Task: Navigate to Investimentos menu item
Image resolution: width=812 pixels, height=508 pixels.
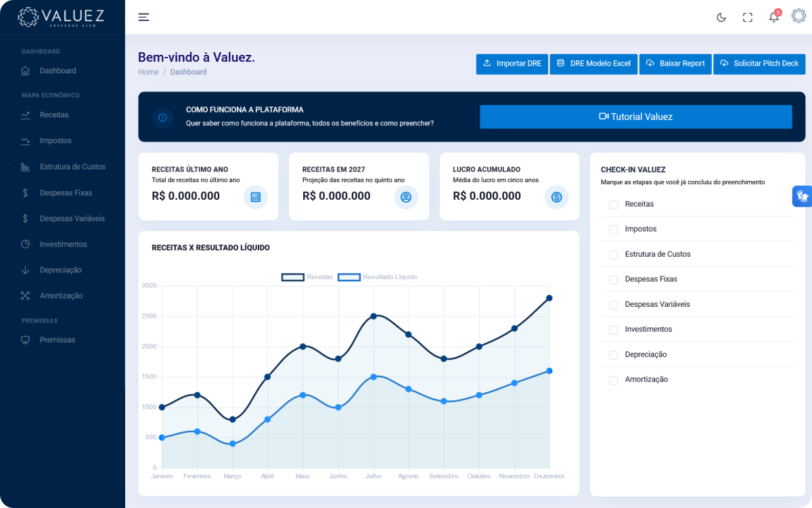Action: pos(62,244)
